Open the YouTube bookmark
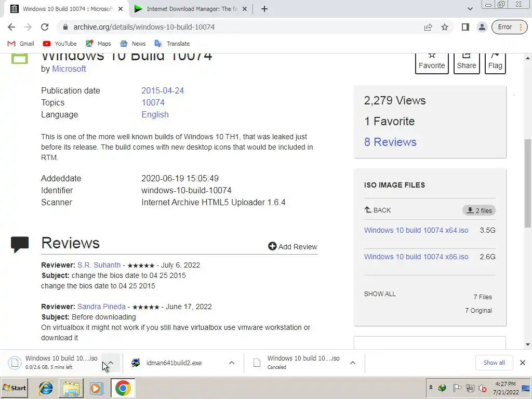This screenshot has height=399, width=532. 60,44
